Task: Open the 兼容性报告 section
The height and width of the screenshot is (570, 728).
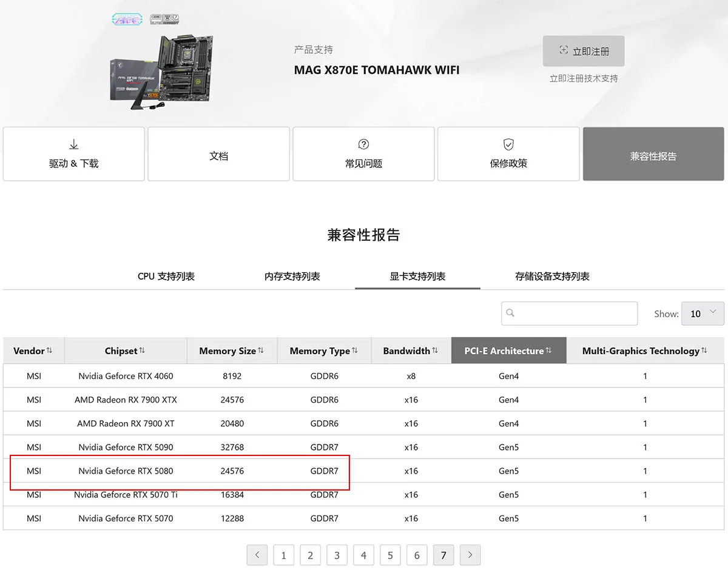Action: [653, 154]
